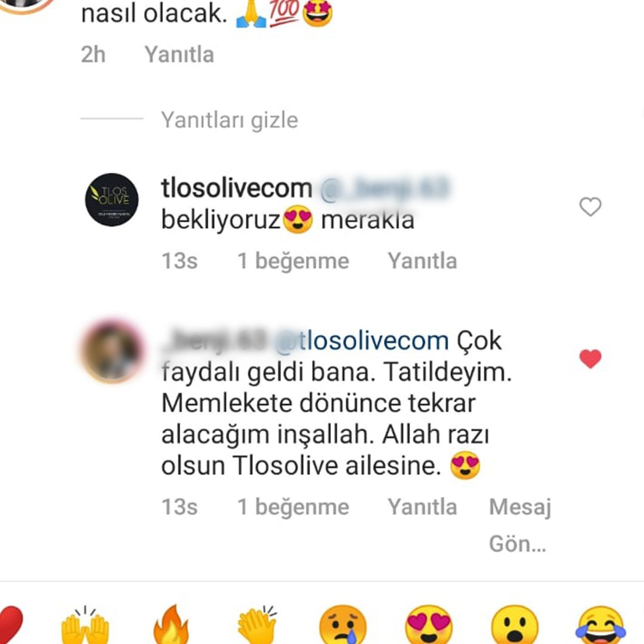Like the tlosolivecom reply with heart outline

tap(590, 206)
